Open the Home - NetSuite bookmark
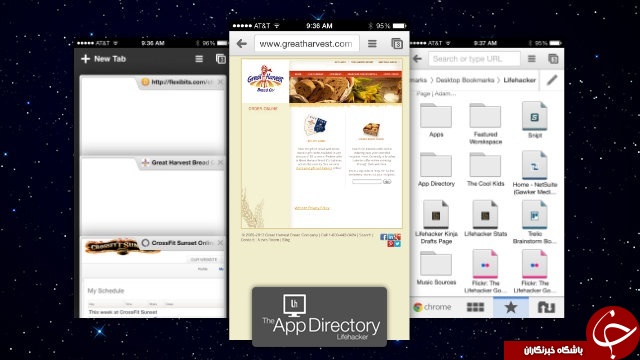640x360 pixels. tap(535, 173)
